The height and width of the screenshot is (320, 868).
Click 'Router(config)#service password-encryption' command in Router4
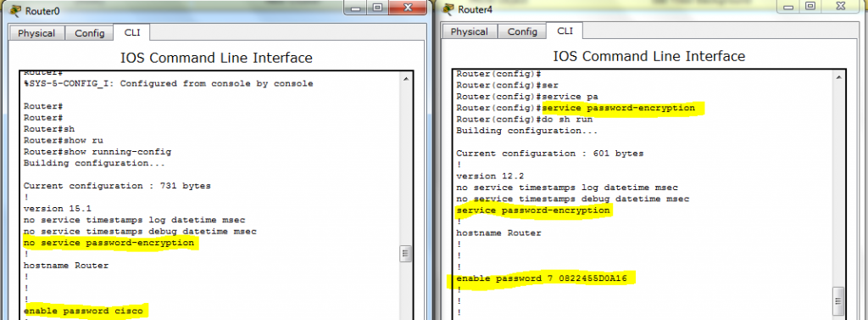click(576, 108)
